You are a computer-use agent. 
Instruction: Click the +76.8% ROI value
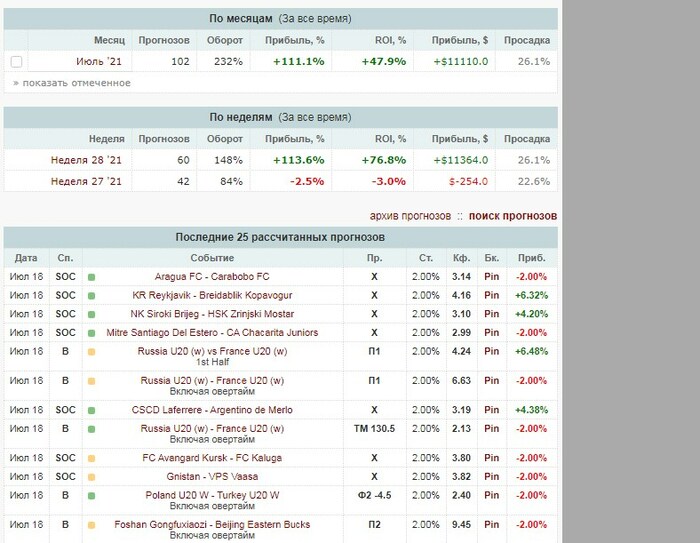pyautogui.click(x=384, y=160)
